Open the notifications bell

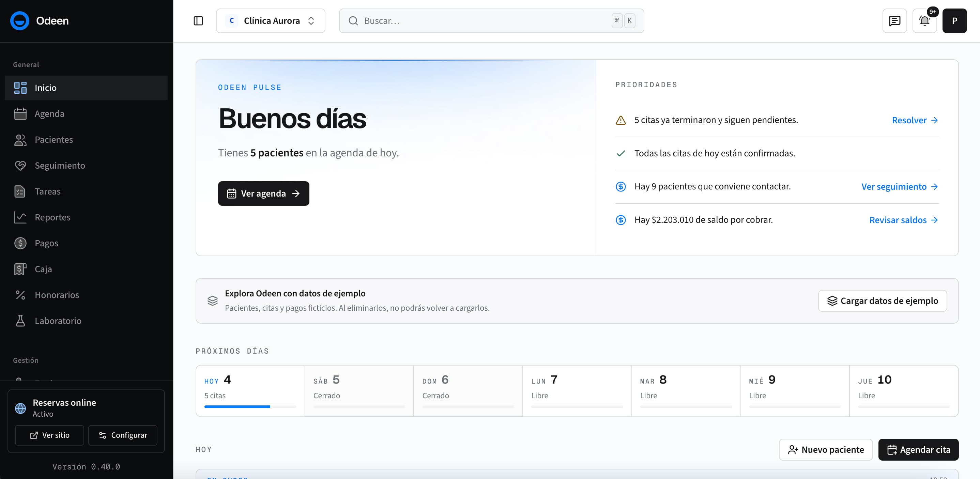[x=924, y=20]
